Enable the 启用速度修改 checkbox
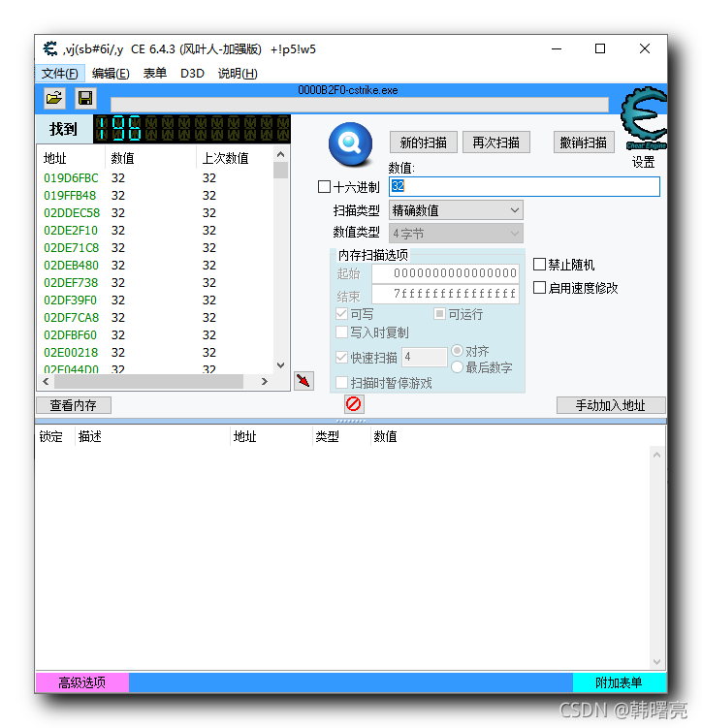This screenshot has height=728, width=702. click(539, 287)
